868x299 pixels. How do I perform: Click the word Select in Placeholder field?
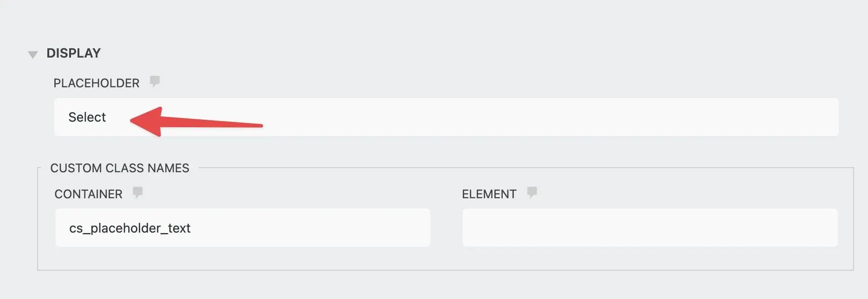click(87, 117)
